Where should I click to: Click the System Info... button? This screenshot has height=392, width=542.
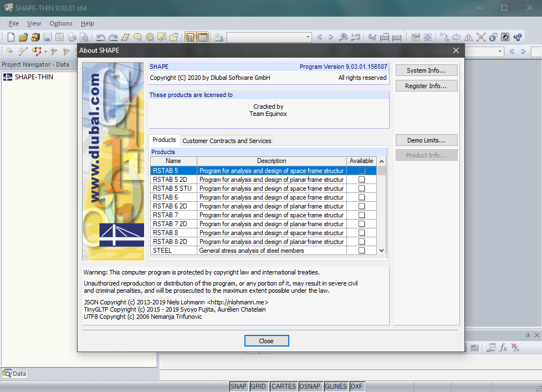426,70
